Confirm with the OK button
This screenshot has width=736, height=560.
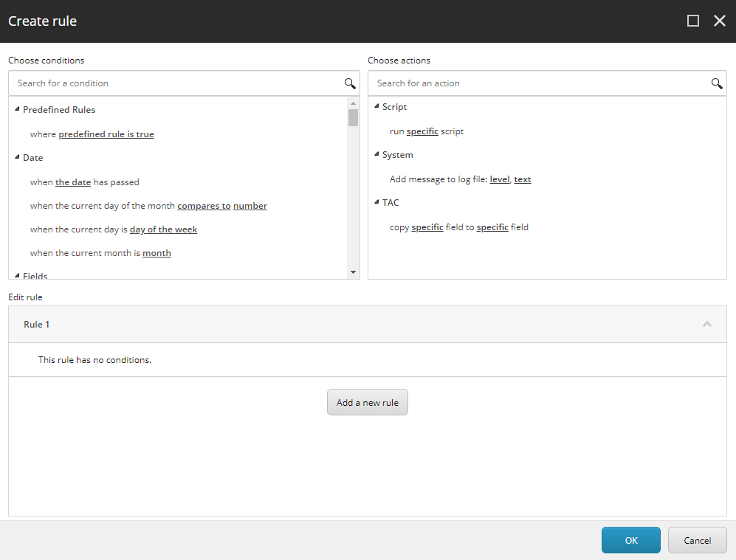tap(630, 540)
